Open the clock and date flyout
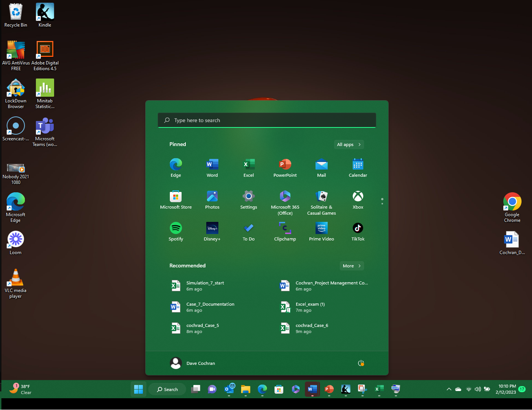This screenshot has height=410, width=532. click(505, 389)
